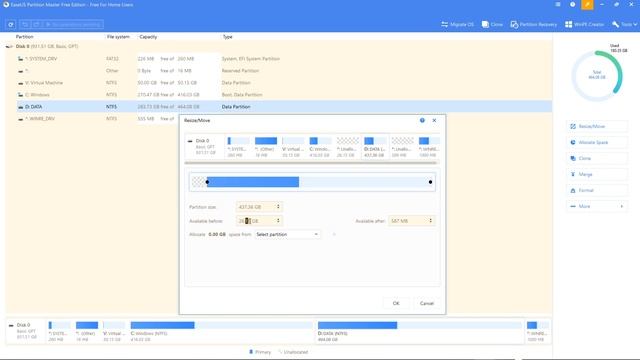Click the right resize handle of partition bar

430,182
